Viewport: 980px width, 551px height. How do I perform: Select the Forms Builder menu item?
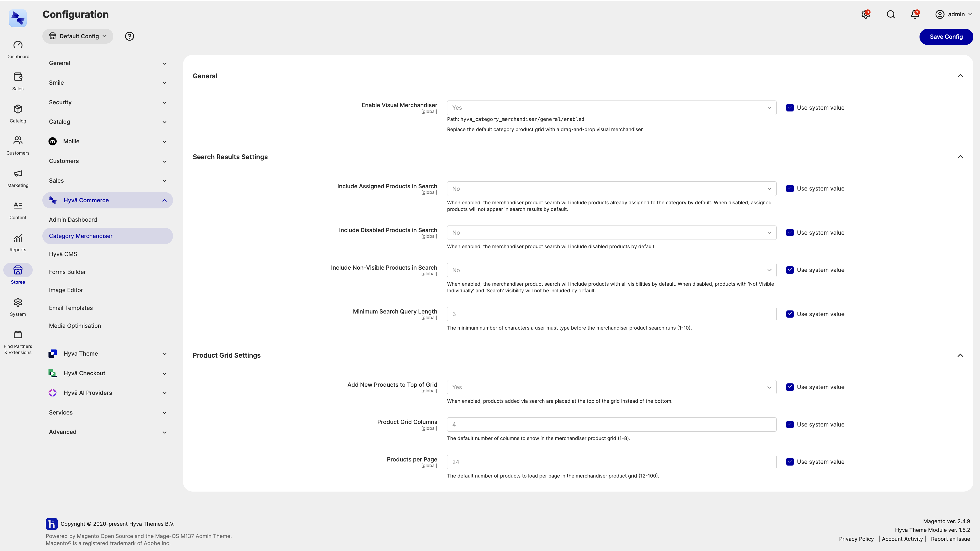point(67,272)
